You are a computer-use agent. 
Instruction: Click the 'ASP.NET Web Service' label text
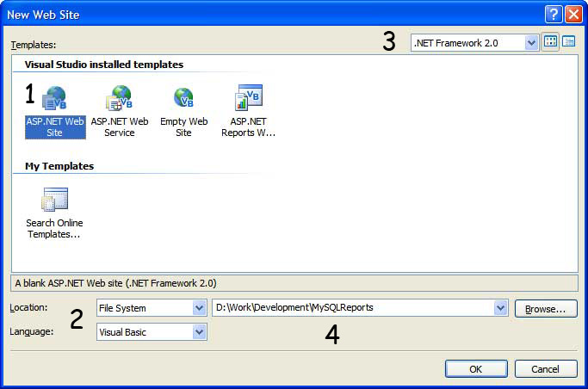pos(120,127)
